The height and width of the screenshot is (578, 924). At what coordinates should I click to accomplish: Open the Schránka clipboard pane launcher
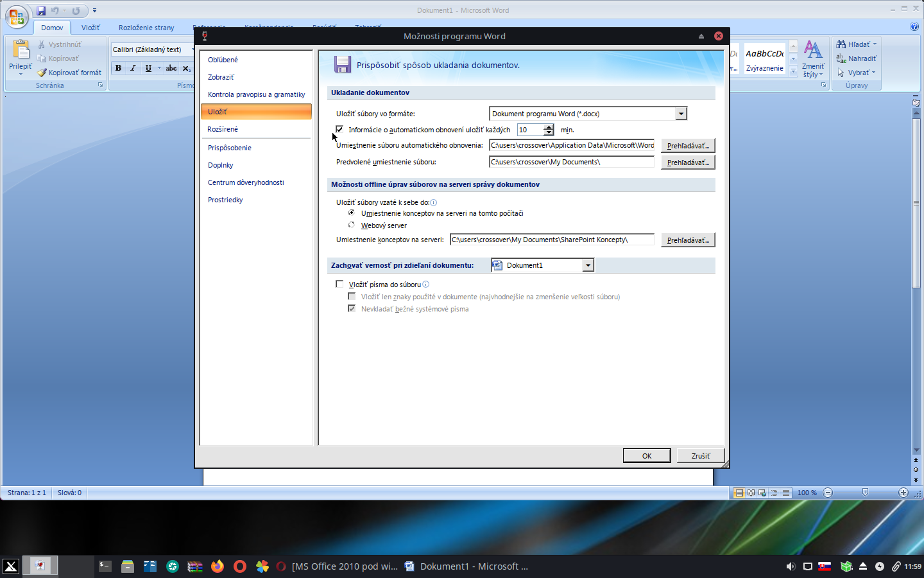point(100,85)
